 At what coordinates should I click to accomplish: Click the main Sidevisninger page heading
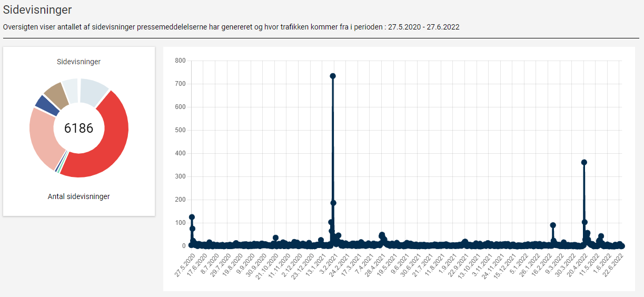tap(37, 9)
